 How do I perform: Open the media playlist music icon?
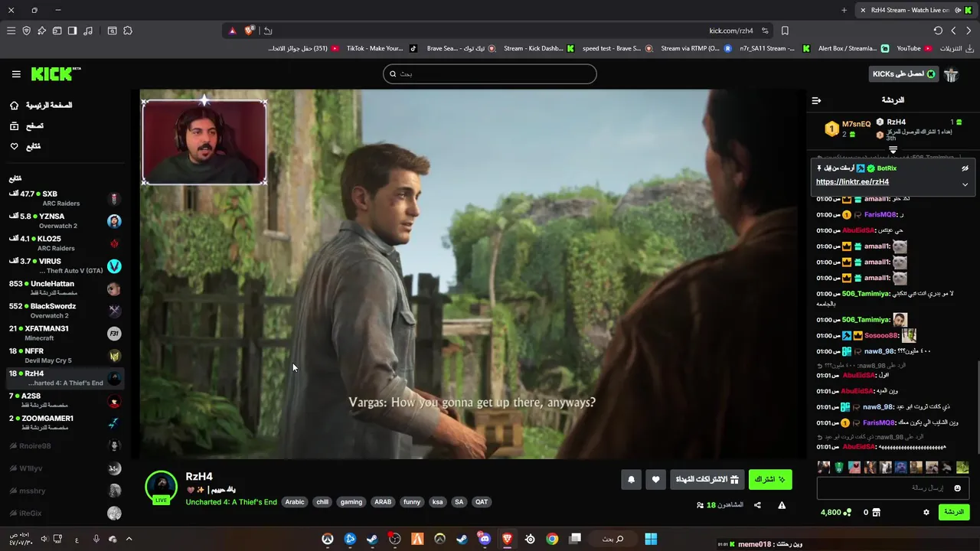(x=88, y=31)
